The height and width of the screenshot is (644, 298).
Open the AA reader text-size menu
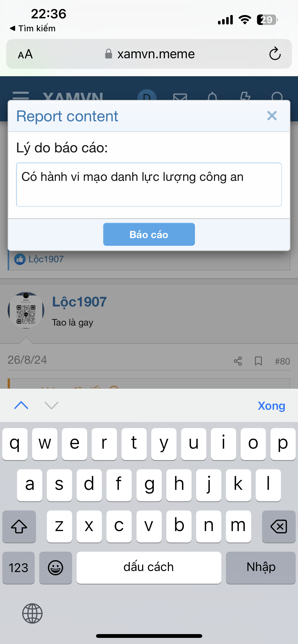[x=25, y=54]
